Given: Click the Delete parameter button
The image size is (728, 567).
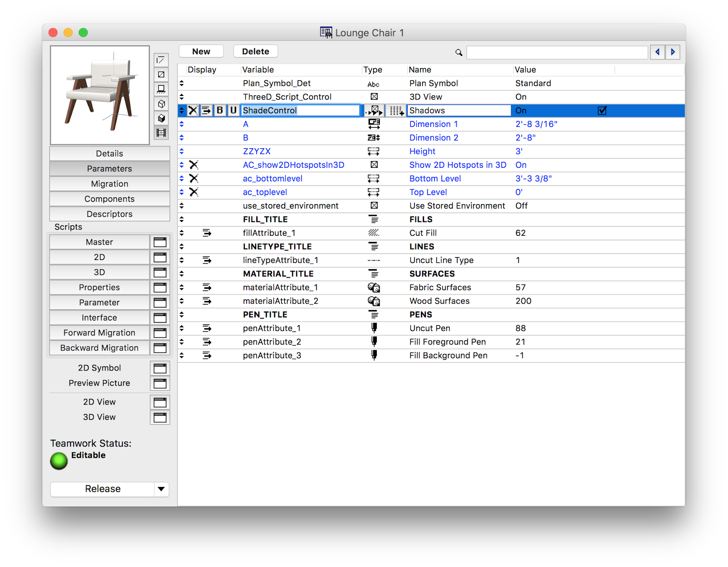Looking at the screenshot, I should click(256, 51).
